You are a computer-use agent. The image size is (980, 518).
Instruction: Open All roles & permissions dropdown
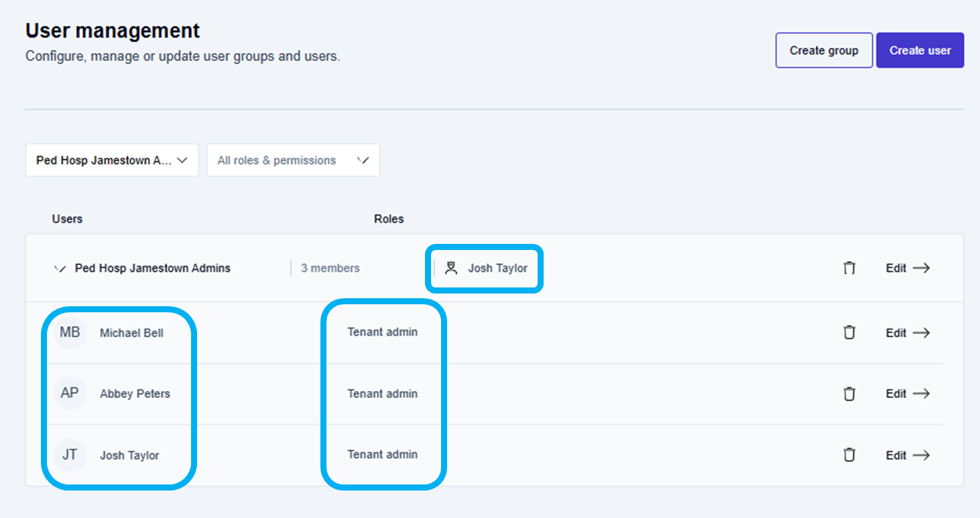tap(293, 160)
